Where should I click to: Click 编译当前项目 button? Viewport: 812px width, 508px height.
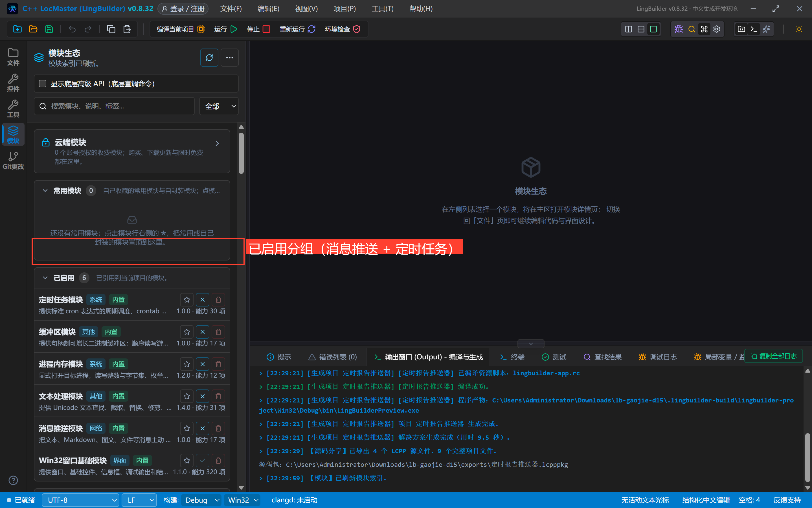(x=181, y=29)
